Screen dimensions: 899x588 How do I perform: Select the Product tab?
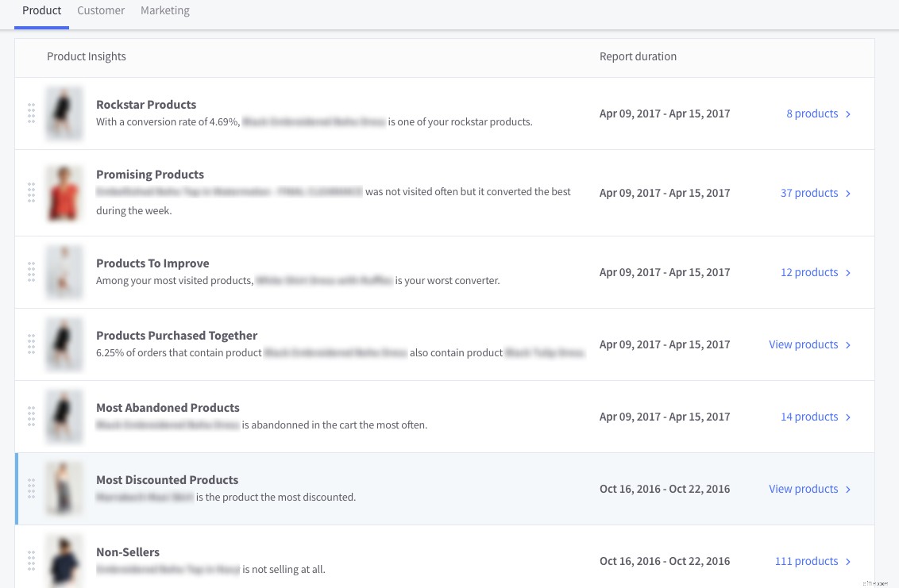[41, 10]
